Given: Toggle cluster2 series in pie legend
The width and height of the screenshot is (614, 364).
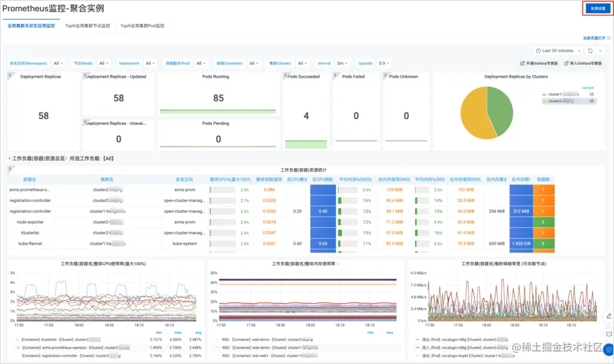Looking at the screenshot, I should point(560,101).
